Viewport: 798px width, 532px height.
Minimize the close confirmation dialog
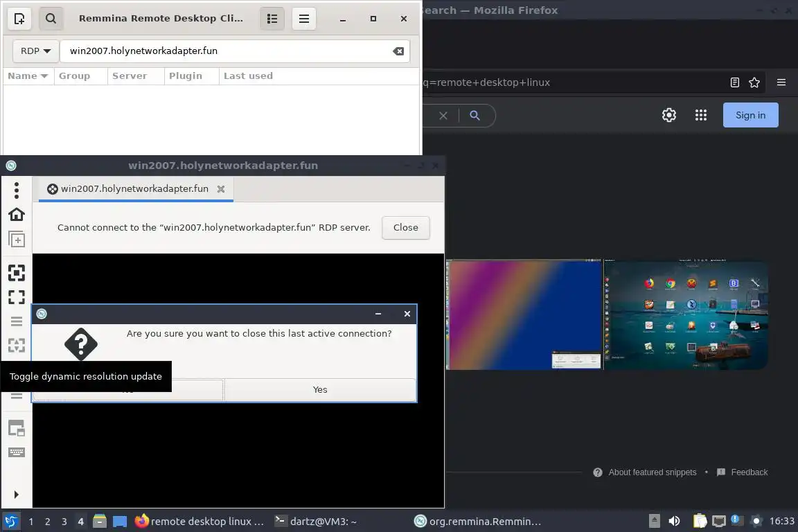pos(378,314)
